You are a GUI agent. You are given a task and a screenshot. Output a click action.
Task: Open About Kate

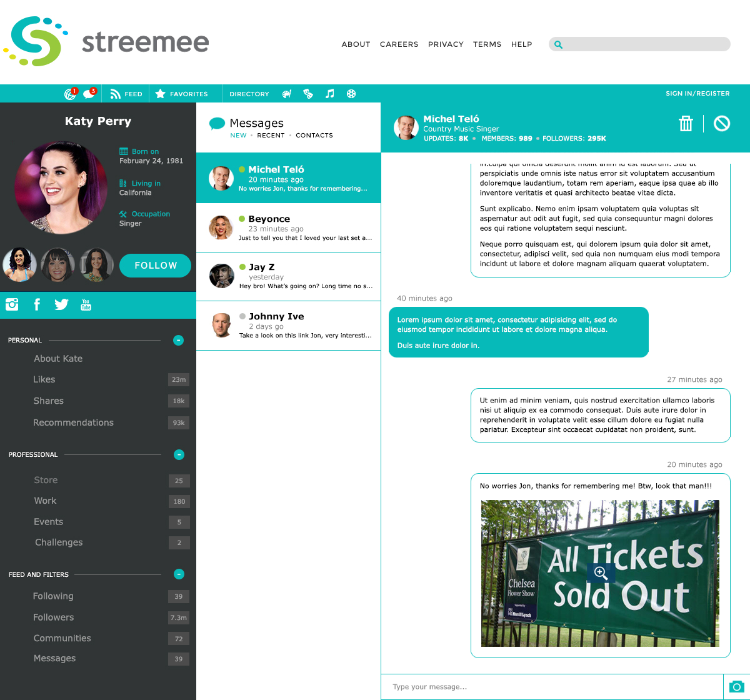tap(58, 358)
